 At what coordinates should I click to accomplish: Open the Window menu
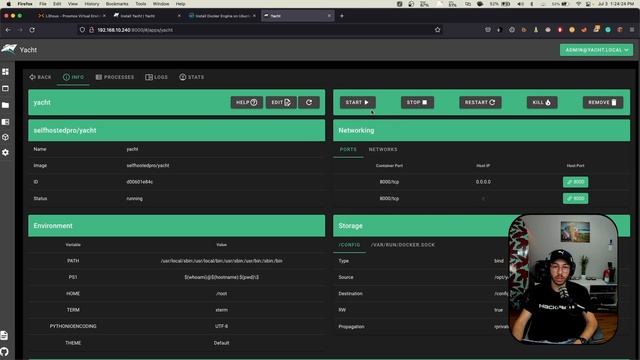[161, 4]
